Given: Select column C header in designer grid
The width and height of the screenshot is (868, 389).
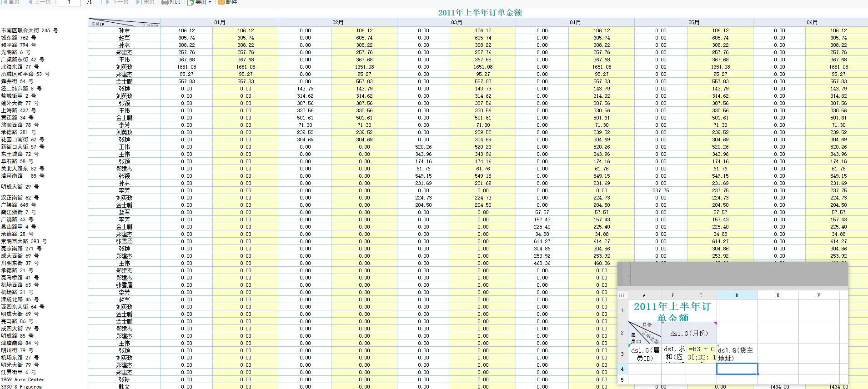Looking at the screenshot, I should tap(701, 295).
